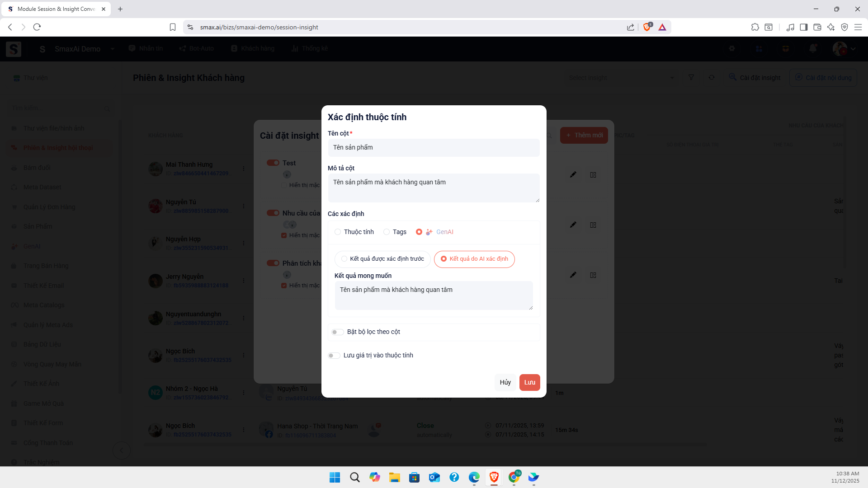Click the layout icon beside Nhu cầu row
The image size is (868, 488).
(x=593, y=225)
